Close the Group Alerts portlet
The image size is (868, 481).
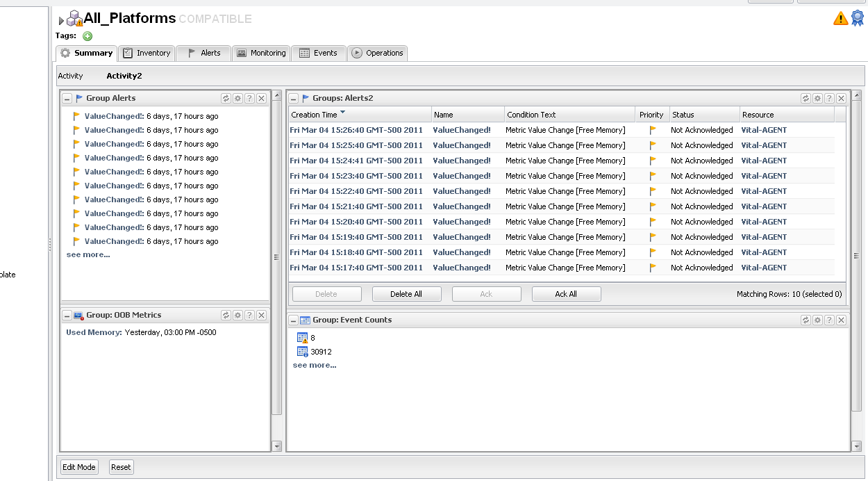coord(261,99)
